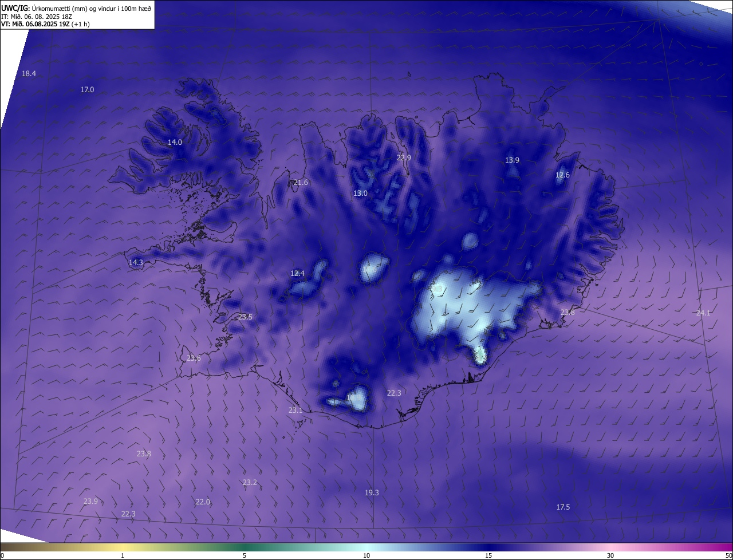Click the 12.4 value label
The width and height of the screenshot is (733, 560).
click(x=298, y=274)
